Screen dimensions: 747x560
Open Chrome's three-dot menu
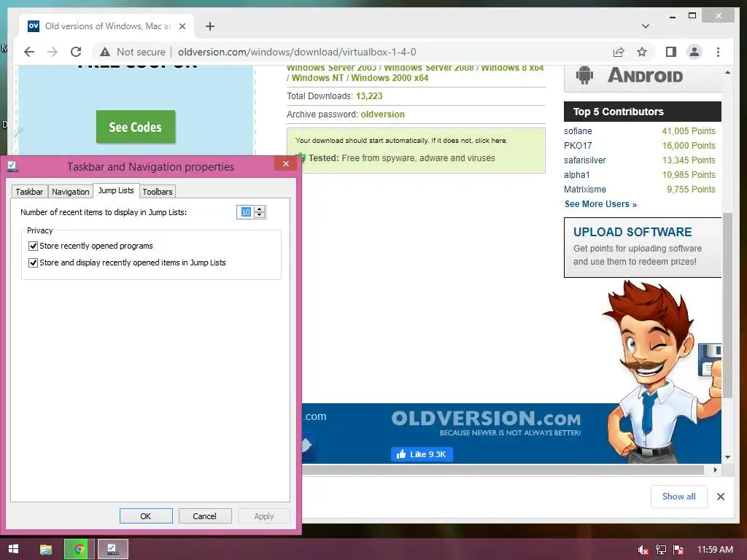click(718, 52)
